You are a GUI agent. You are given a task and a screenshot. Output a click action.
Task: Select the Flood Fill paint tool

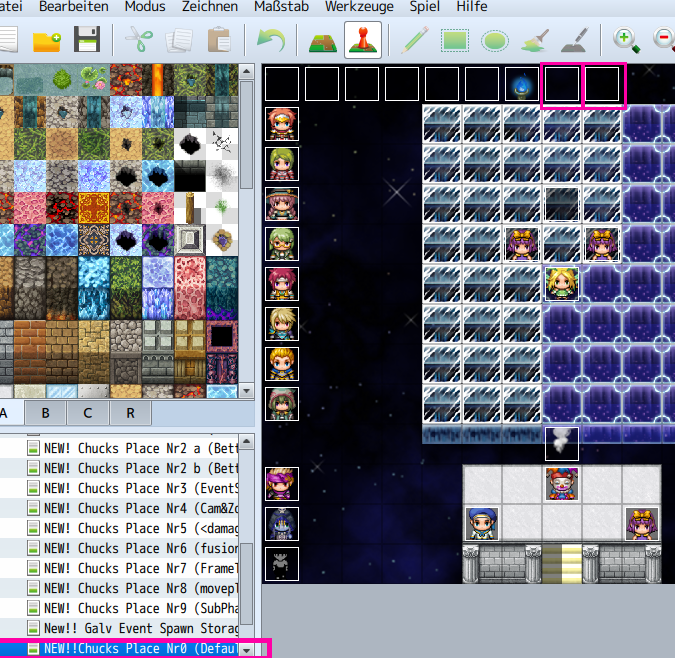pos(535,40)
